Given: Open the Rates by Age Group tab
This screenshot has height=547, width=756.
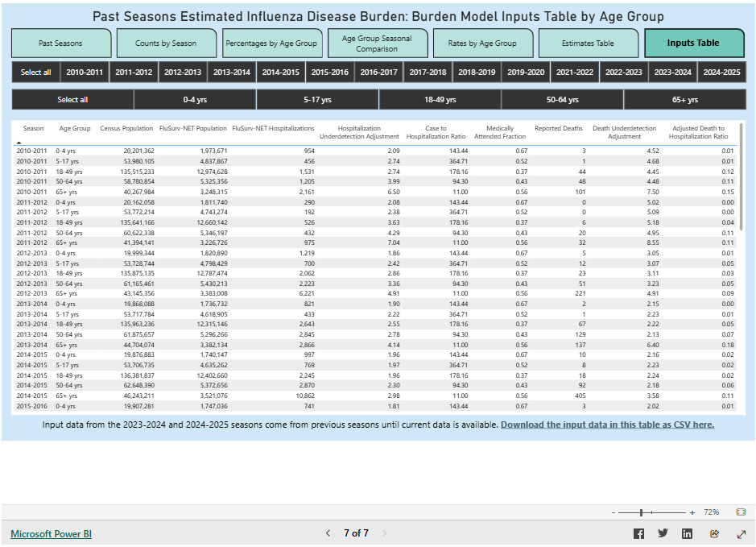Looking at the screenshot, I should pos(483,43).
